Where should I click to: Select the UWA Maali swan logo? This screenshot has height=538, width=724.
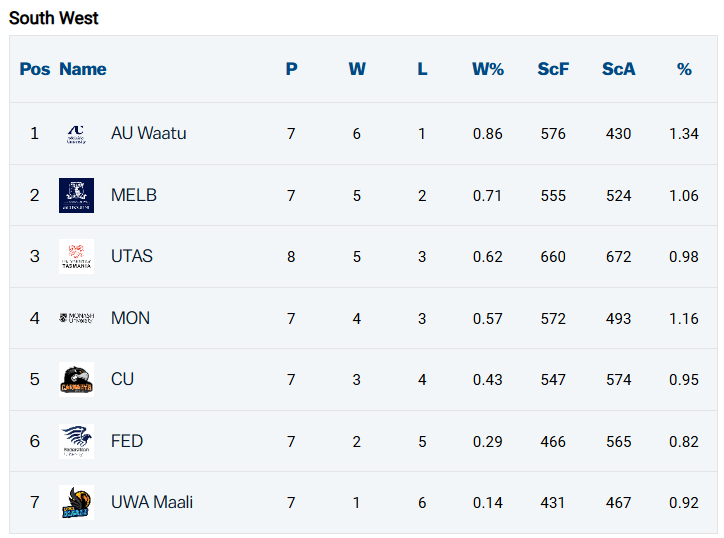click(x=76, y=502)
